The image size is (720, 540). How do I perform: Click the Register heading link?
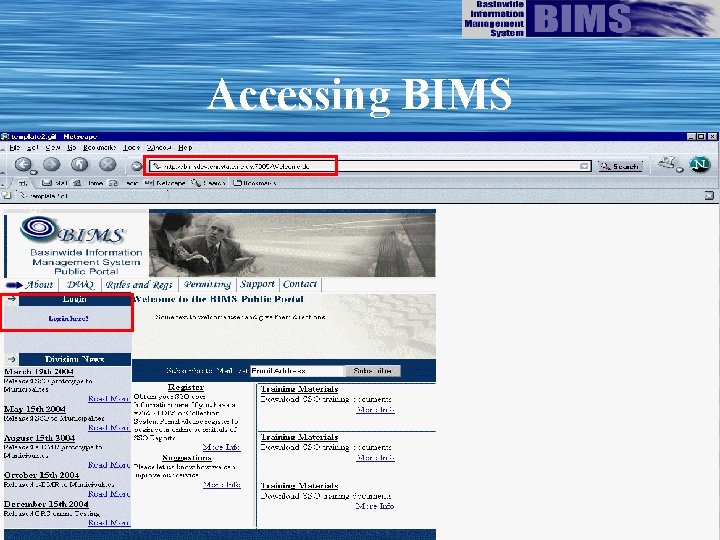click(x=186, y=388)
